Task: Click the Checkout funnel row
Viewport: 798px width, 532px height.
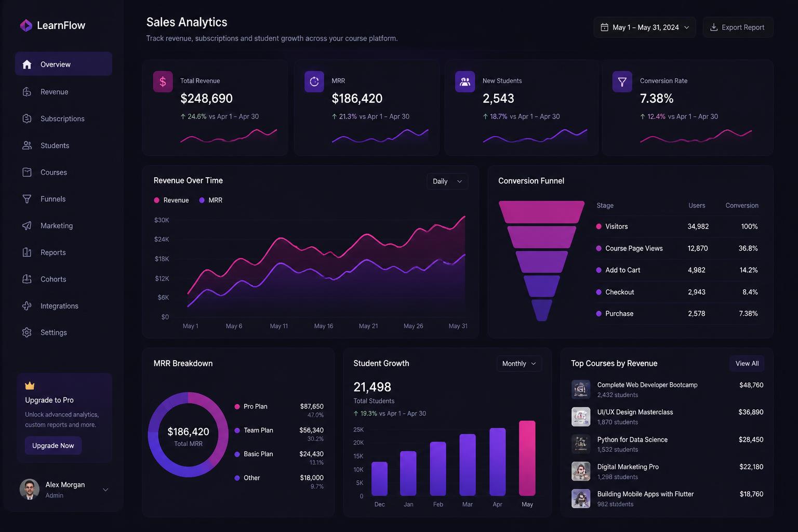Action: tap(677, 292)
